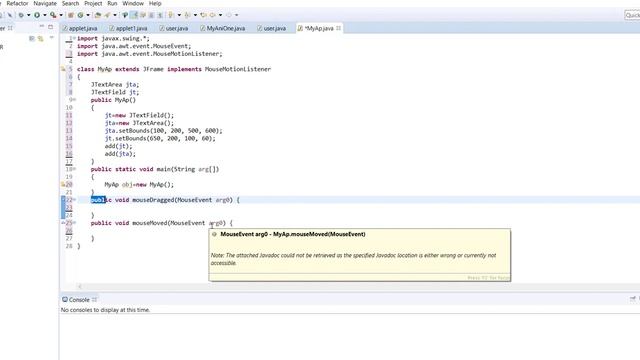The image size is (640, 360).
Task: Open the Forward history dropdown arrow
Action: pyautogui.click(x=237, y=15)
